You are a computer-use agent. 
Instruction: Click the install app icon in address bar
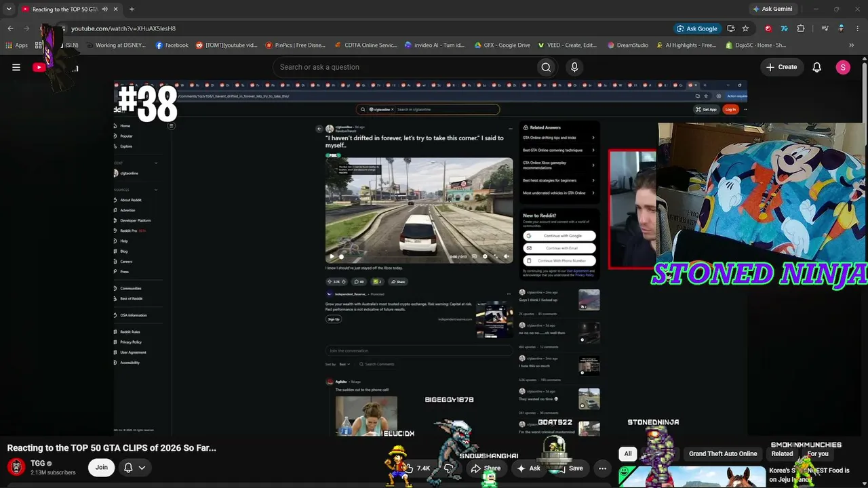[730, 28]
